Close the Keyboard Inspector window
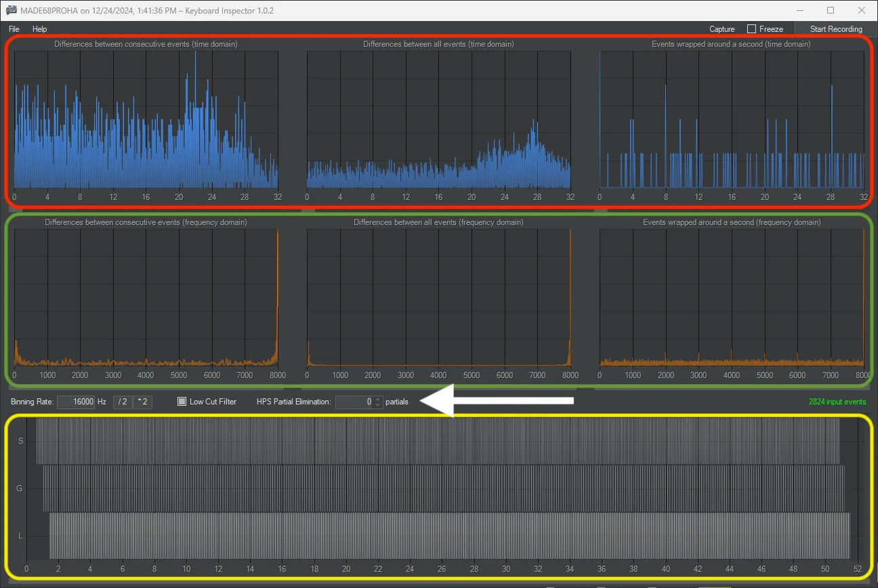This screenshot has width=878, height=588. 861,10
